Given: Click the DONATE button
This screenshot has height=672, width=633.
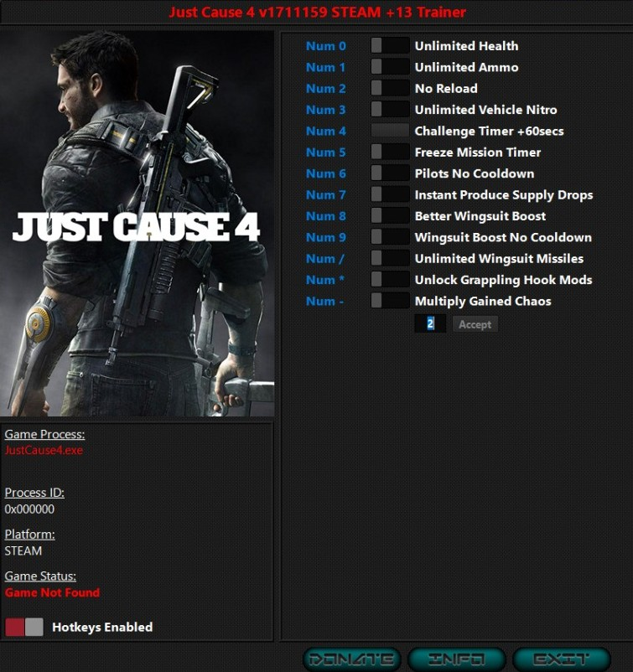Looking at the screenshot, I should click(351, 659).
